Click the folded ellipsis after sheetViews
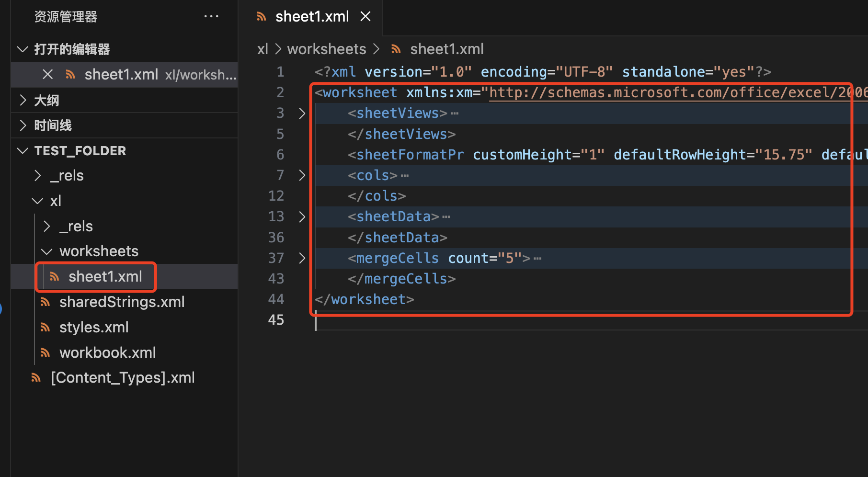The height and width of the screenshot is (477, 868). [455, 114]
